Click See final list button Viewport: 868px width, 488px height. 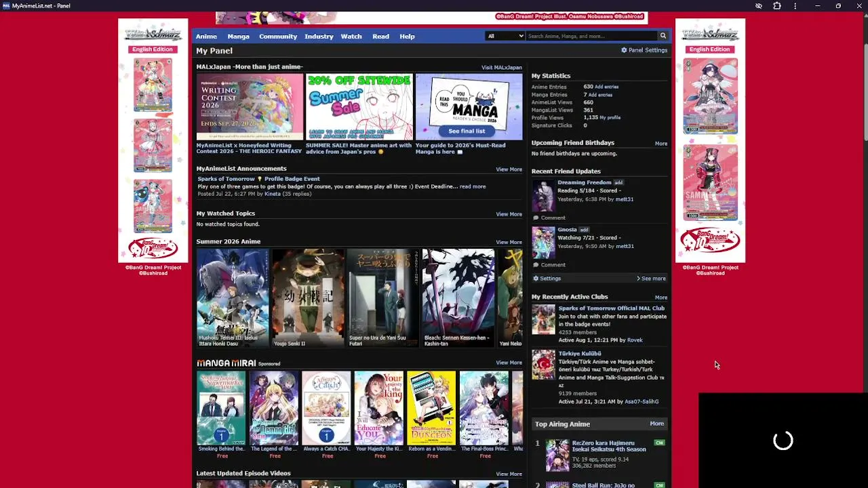pos(467,131)
